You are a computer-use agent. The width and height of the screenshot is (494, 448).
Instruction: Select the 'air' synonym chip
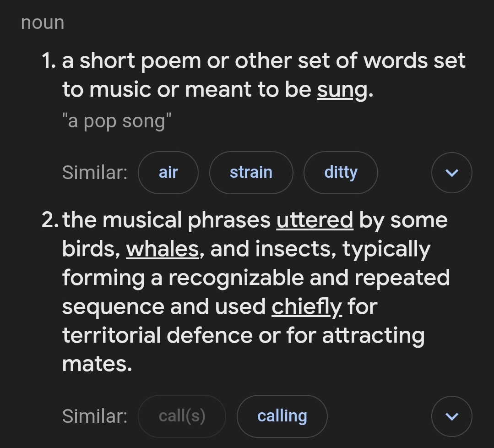tap(168, 172)
